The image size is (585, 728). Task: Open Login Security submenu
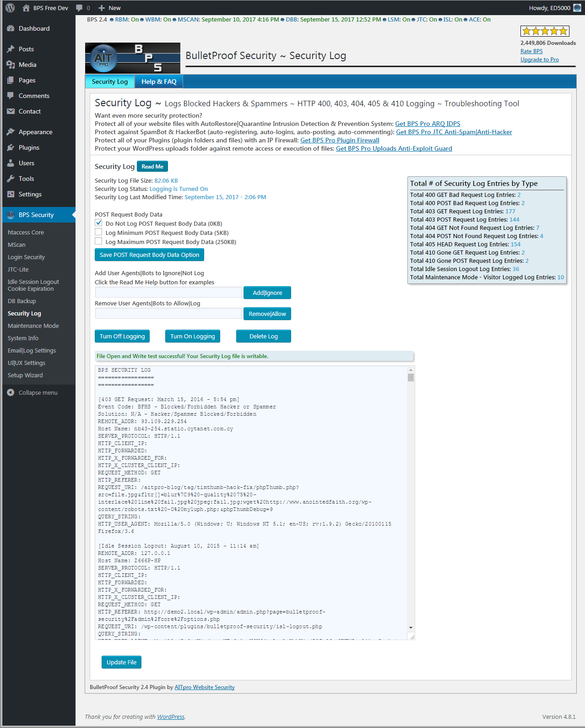[x=26, y=257]
